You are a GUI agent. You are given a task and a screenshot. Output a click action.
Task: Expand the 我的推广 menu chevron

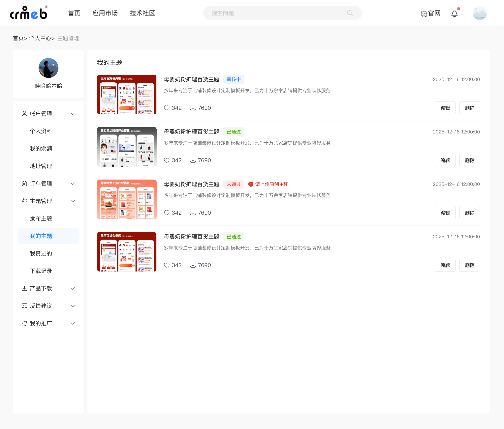[73, 324]
